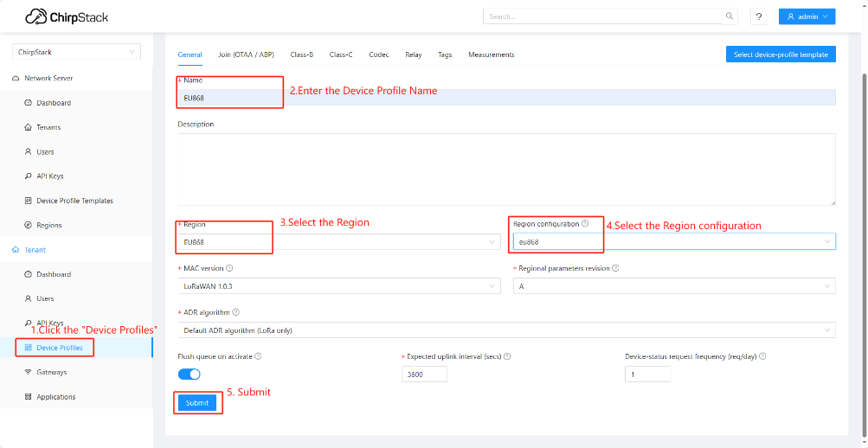The height and width of the screenshot is (448, 868).
Task: Click the top Search box
Action: [602, 16]
